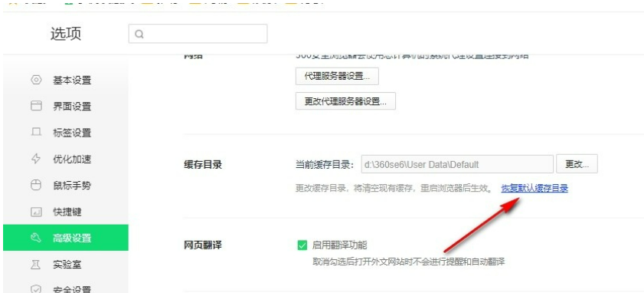Click the 界面设置 window icon

36,106
